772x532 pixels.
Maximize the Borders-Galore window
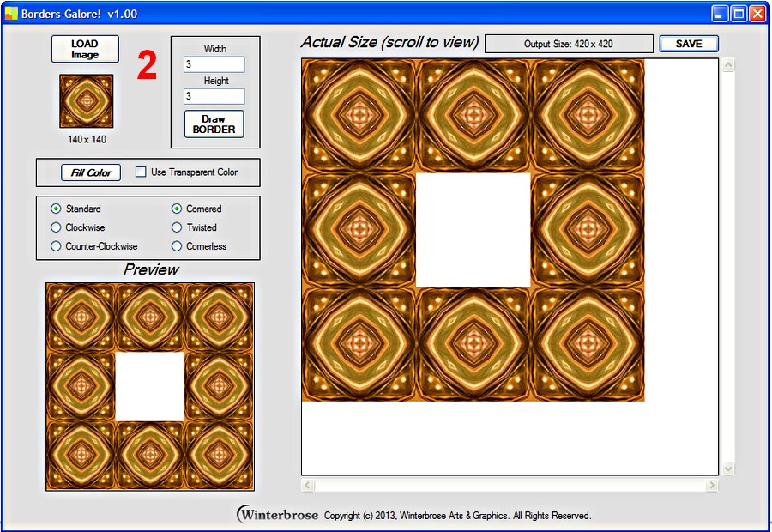coord(739,14)
